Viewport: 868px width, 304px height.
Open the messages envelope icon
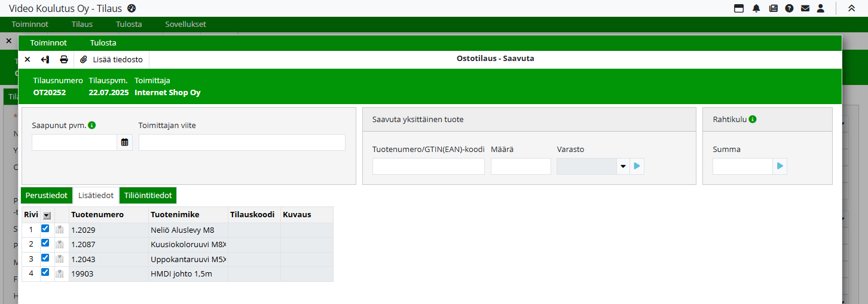(805, 8)
